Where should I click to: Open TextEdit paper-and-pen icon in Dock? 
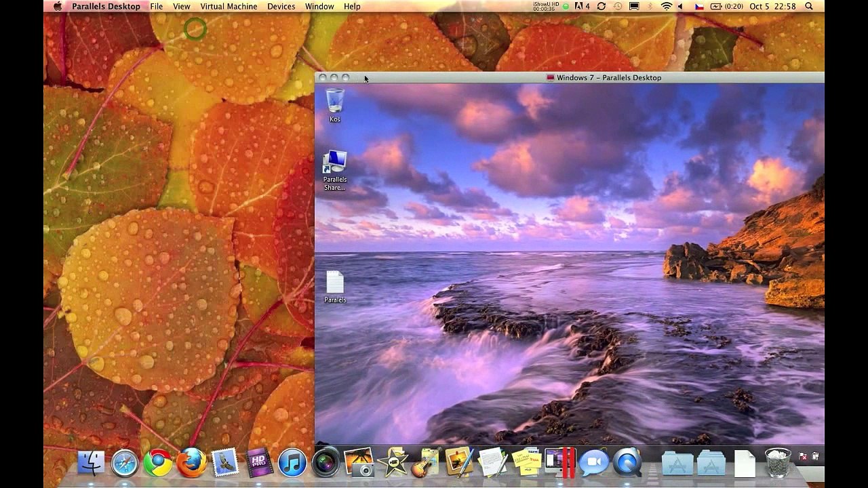tap(492, 463)
